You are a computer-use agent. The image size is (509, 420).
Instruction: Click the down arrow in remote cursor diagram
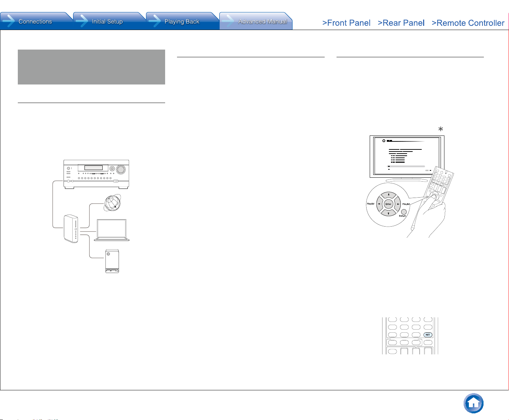389,213
